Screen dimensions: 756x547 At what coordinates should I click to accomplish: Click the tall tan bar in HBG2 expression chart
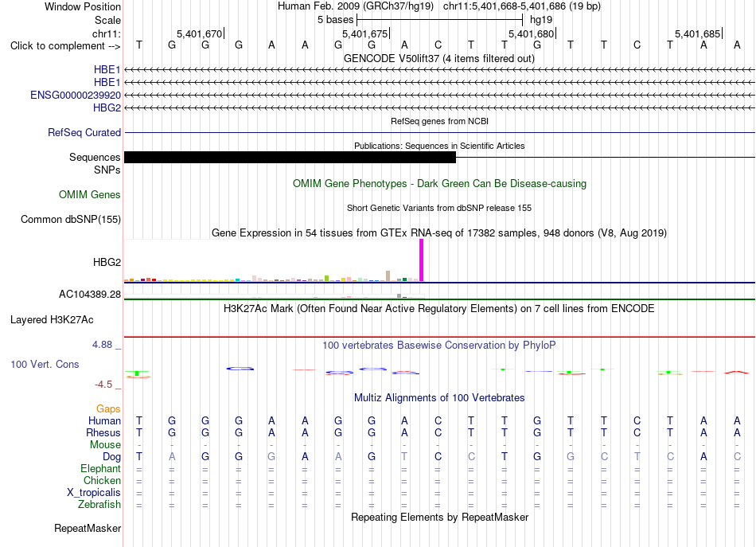[x=388, y=276]
